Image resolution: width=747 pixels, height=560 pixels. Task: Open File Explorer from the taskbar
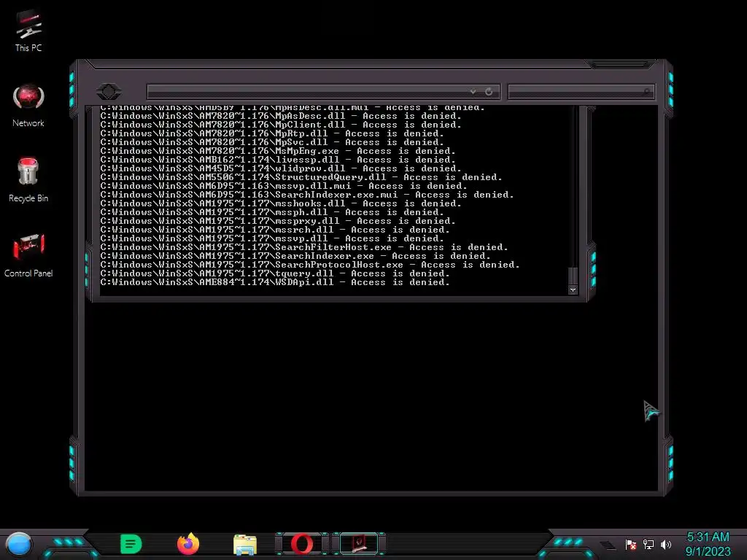245,545
